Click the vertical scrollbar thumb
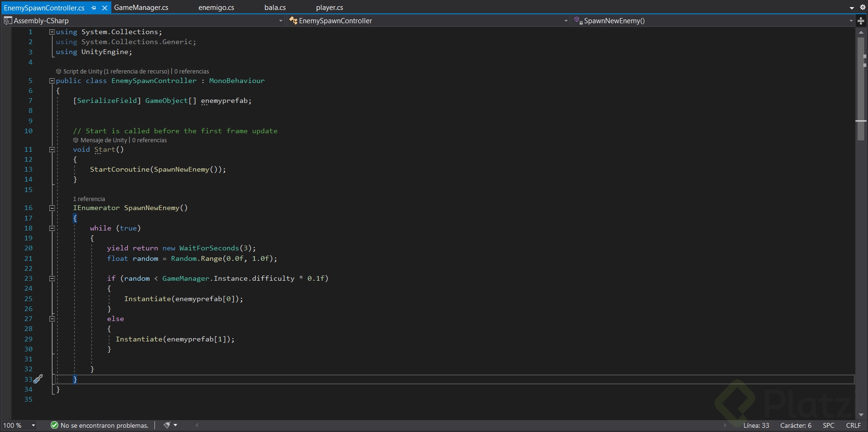The height and width of the screenshot is (432, 868). click(x=860, y=88)
